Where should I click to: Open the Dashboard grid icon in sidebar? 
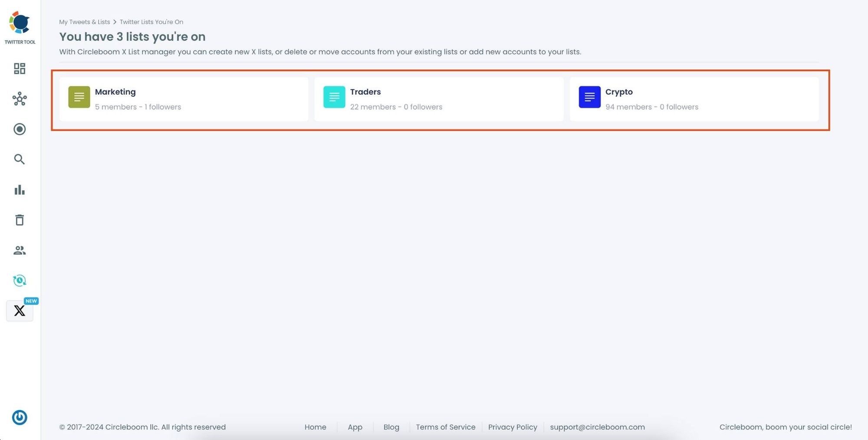pyautogui.click(x=20, y=68)
